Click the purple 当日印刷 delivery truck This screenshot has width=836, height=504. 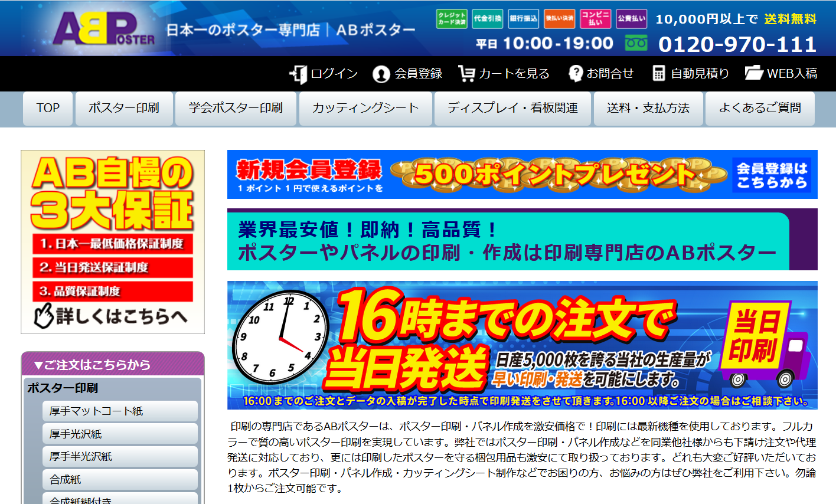click(x=765, y=344)
